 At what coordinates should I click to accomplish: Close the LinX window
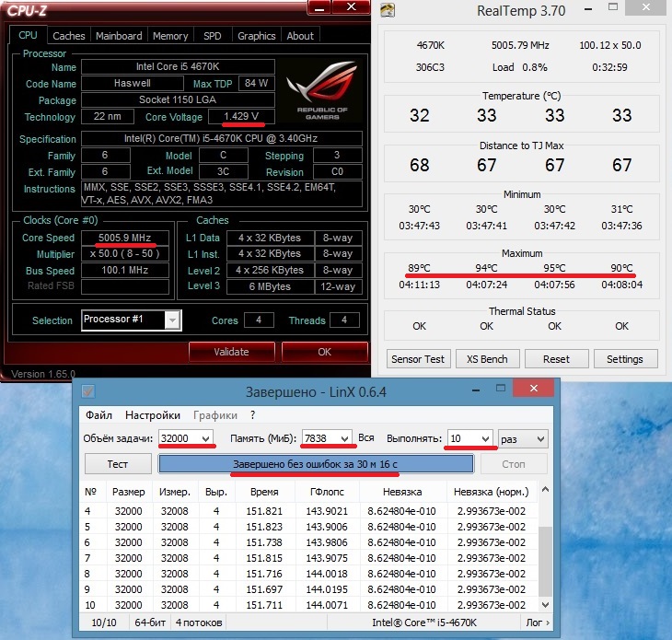(534, 389)
